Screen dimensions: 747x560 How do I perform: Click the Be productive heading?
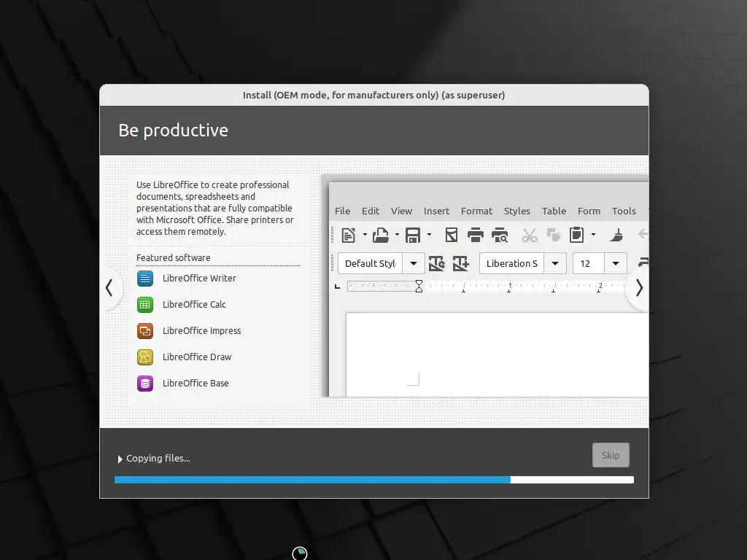pyautogui.click(x=174, y=130)
